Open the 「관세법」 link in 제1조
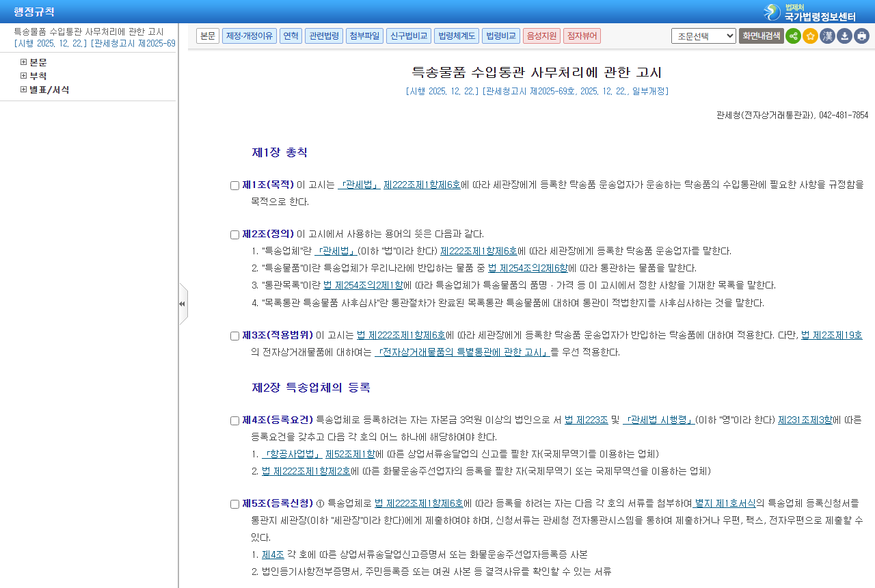 click(x=360, y=185)
